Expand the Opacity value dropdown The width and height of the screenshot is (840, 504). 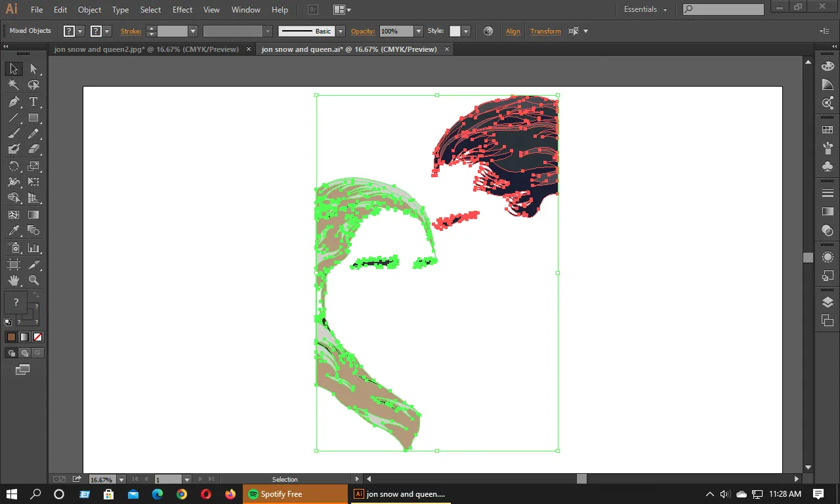pyautogui.click(x=419, y=31)
